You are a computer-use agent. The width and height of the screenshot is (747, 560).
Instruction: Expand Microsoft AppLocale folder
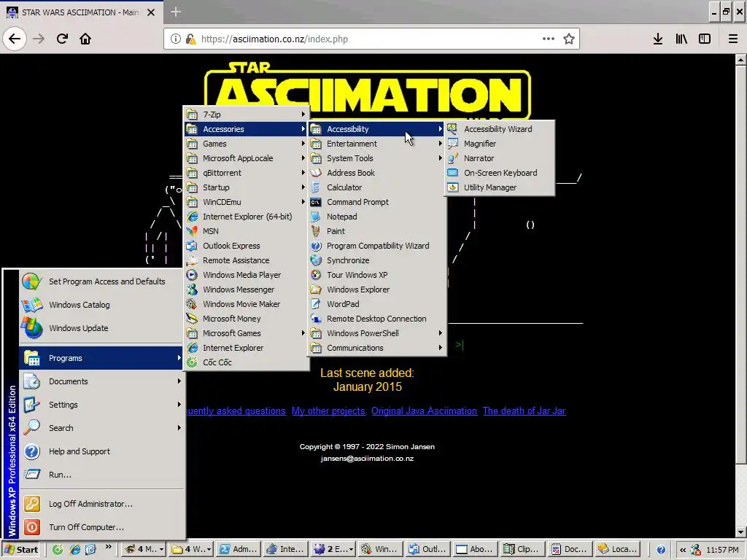(247, 158)
